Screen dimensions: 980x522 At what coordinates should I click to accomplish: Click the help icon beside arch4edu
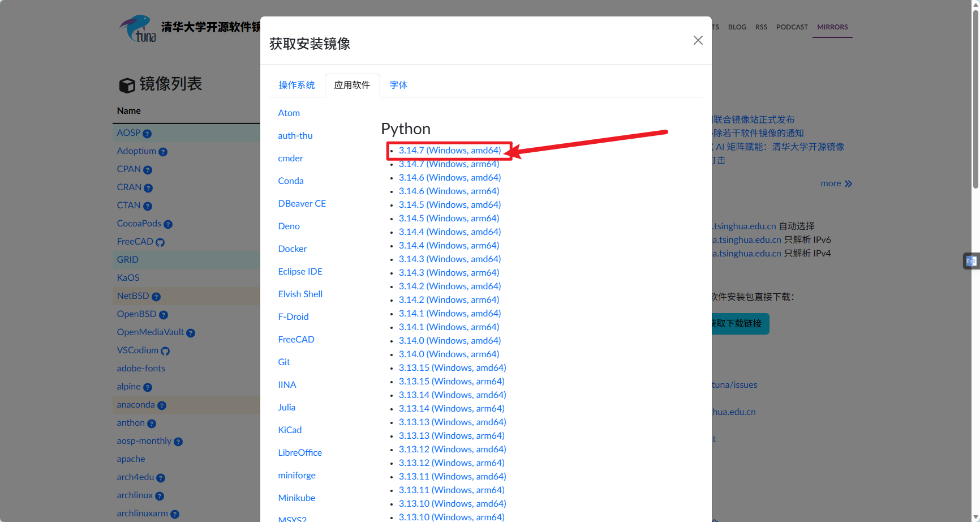(x=161, y=478)
